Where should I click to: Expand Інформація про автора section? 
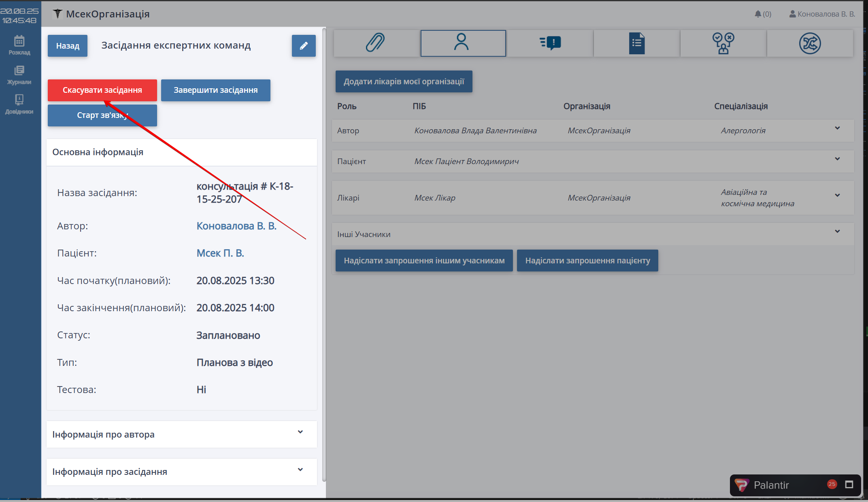[300, 432]
